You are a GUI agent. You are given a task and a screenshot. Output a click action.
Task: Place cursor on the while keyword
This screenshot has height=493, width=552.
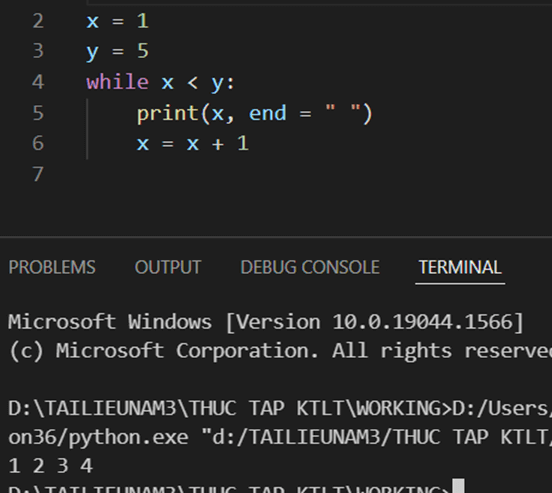[118, 82]
